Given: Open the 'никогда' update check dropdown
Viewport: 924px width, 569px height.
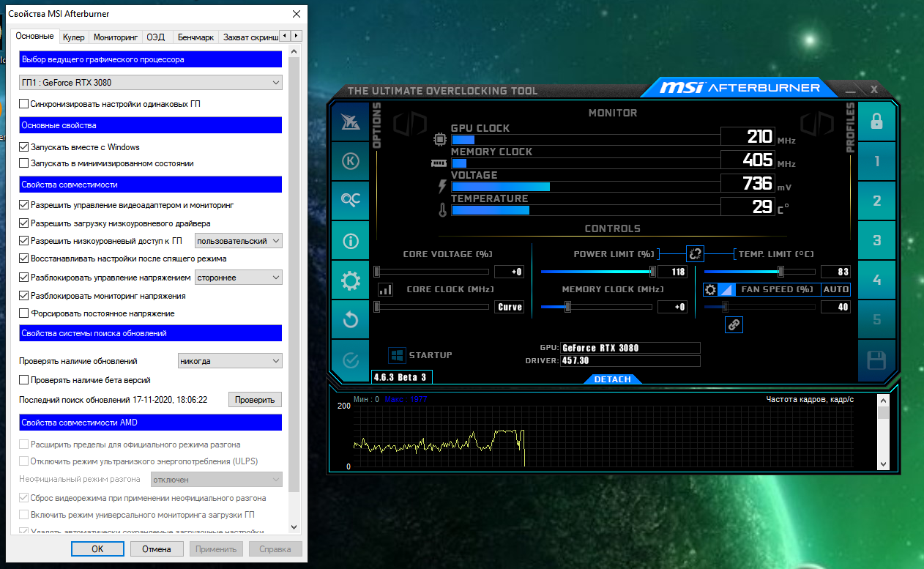Looking at the screenshot, I should tap(230, 361).
